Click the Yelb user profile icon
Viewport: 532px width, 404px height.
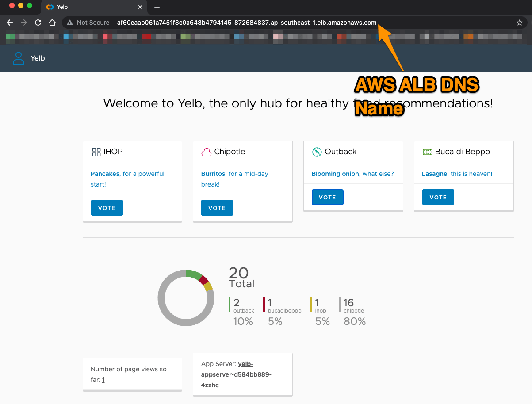click(19, 58)
